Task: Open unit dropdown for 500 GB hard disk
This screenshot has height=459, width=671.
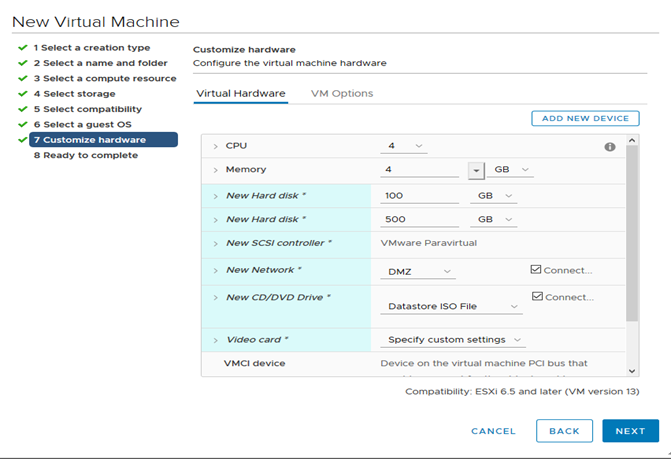Action: tap(493, 219)
